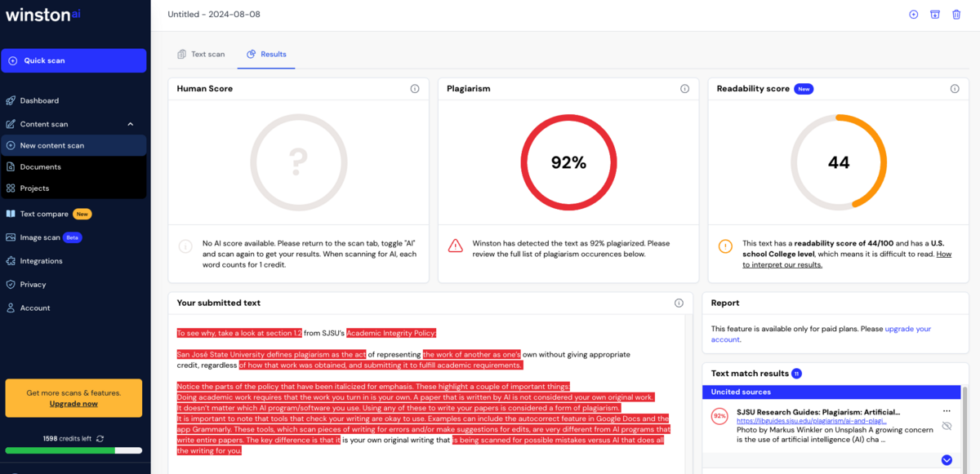Collapse the Content scan sidebar section
Viewport: 980px width, 474px height.
tap(130, 124)
